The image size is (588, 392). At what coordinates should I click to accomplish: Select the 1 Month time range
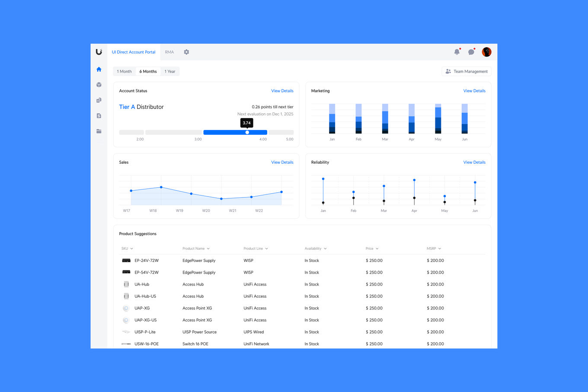point(125,71)
